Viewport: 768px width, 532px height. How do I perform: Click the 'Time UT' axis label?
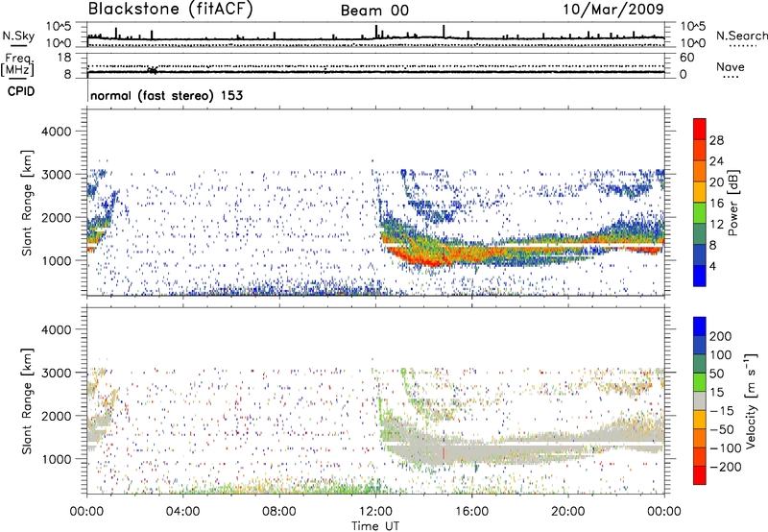tap(375, 526)
